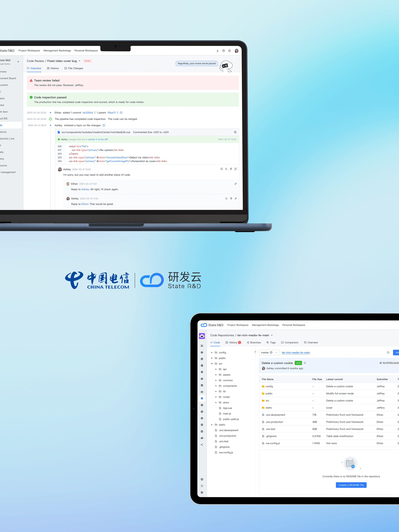This screenshot has height=532, width=399.
Task: Expand the components folder in tree
Action: 216,386
